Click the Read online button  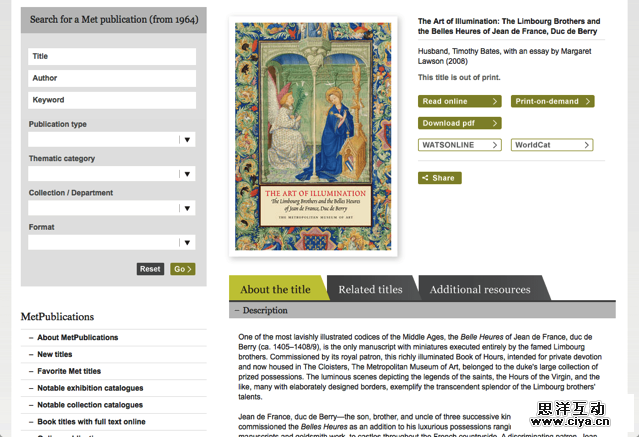(459, 101)
